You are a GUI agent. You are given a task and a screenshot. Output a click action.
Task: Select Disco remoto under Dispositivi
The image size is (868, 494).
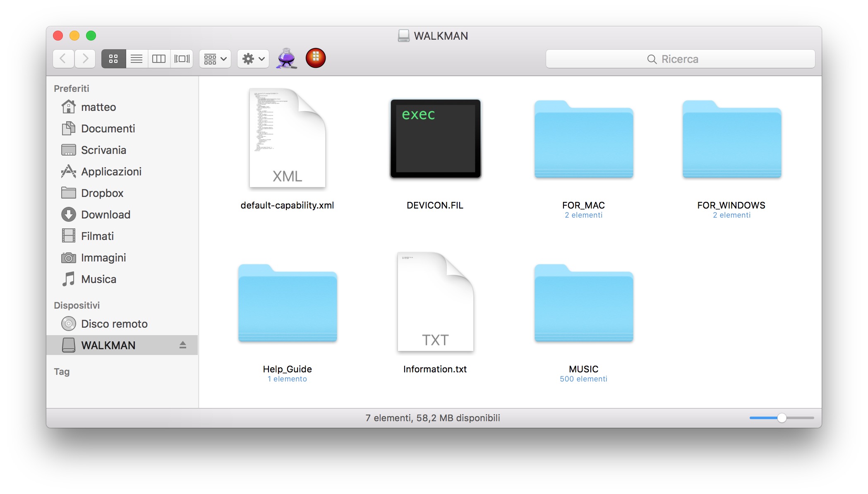(x=114, y=324)
